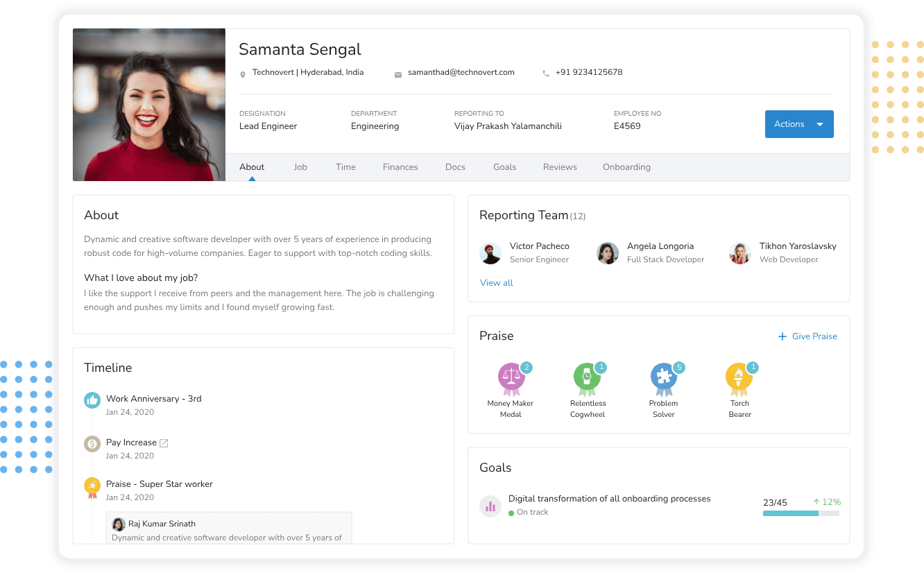Switch to the About tab
This screenshot has height=573, width=924.
pyautogui.click(x=252, y=167)
